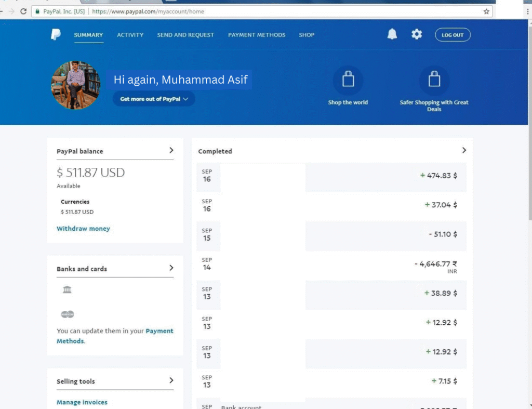Open Payment Methods tab
The height and width of the screenshot is (409, 532).
[x=257, y=35]
